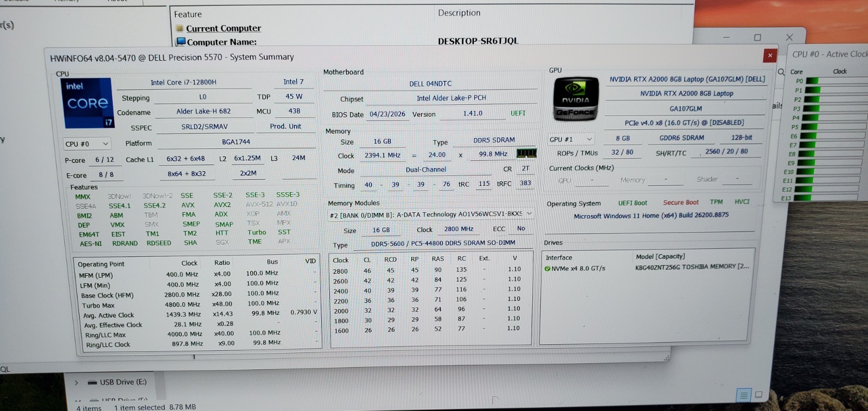Switch to details view icon in status bar
The width and height of the screenshot is (868, 411).
744,395
